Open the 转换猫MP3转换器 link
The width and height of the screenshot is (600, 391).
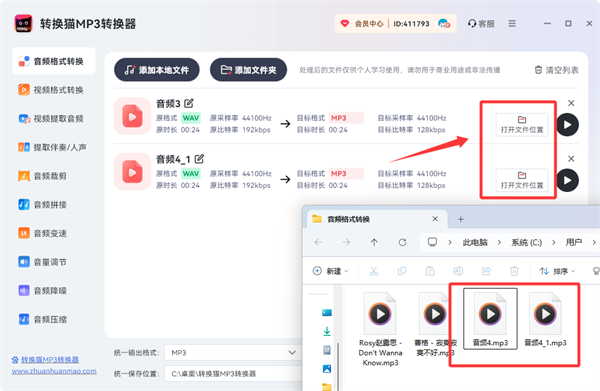tap(50, 360)
